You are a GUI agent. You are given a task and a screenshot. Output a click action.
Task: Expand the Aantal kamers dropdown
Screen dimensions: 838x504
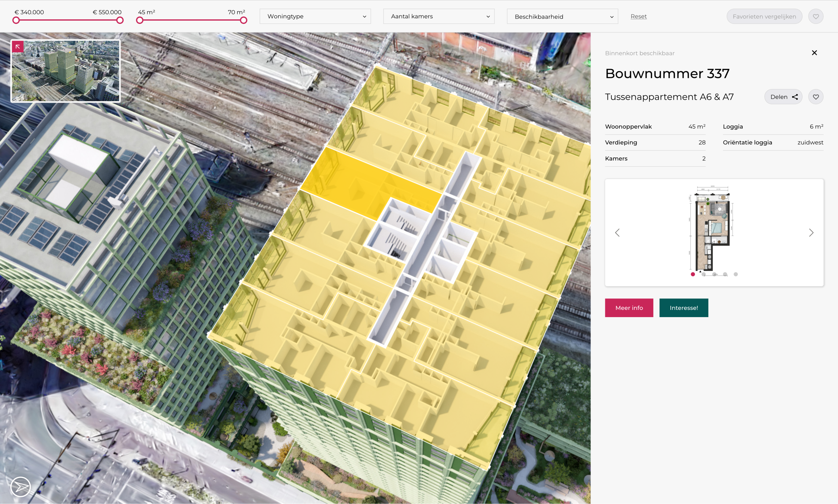coord(439,16)
